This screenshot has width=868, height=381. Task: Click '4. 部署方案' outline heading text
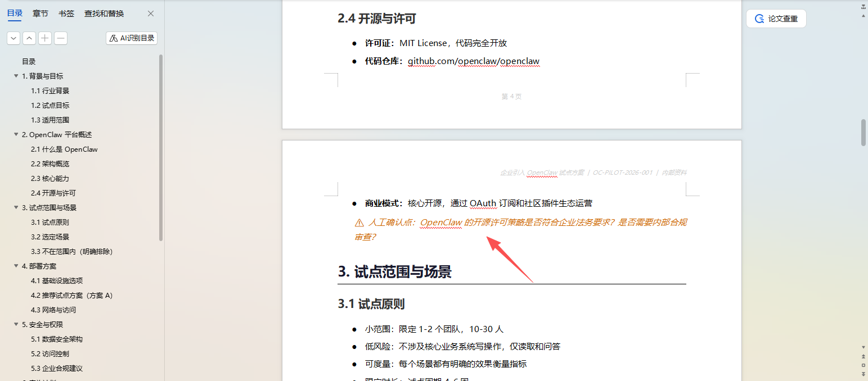[x=39, y=266]
